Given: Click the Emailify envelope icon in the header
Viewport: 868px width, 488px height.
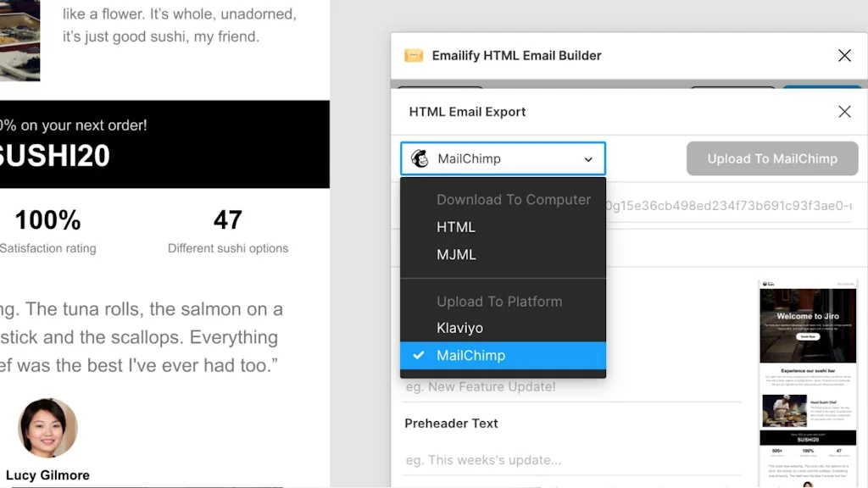Looking at the screenshot, I should click(x=414, y=55).
